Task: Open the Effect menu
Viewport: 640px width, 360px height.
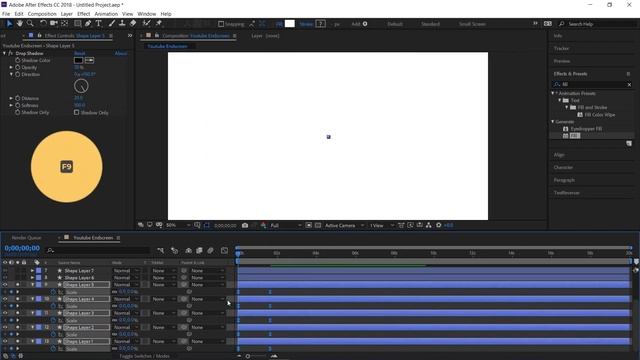Action: pyautogui.click(x=83, y=14)
